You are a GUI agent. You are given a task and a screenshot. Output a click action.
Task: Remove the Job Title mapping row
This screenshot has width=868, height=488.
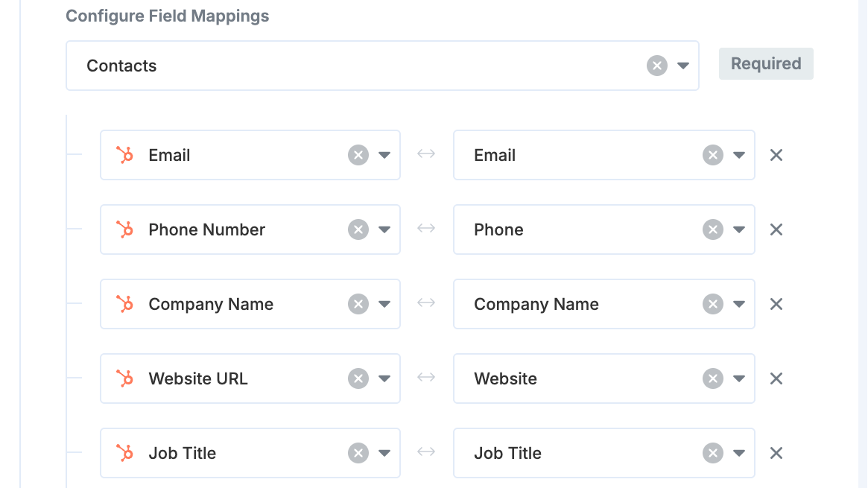776,453
